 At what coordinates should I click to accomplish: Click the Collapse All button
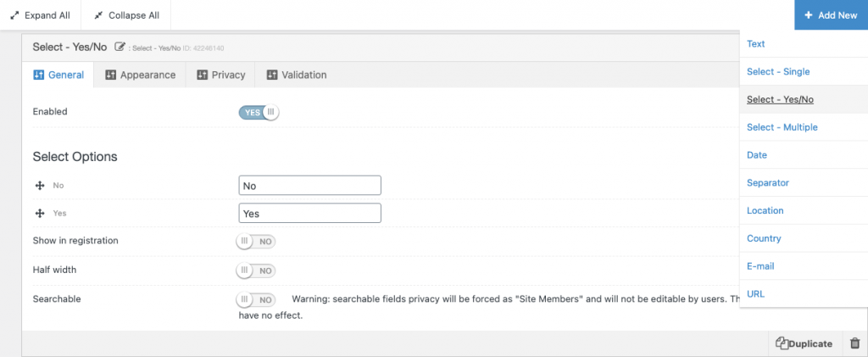[x=126, y=15]
